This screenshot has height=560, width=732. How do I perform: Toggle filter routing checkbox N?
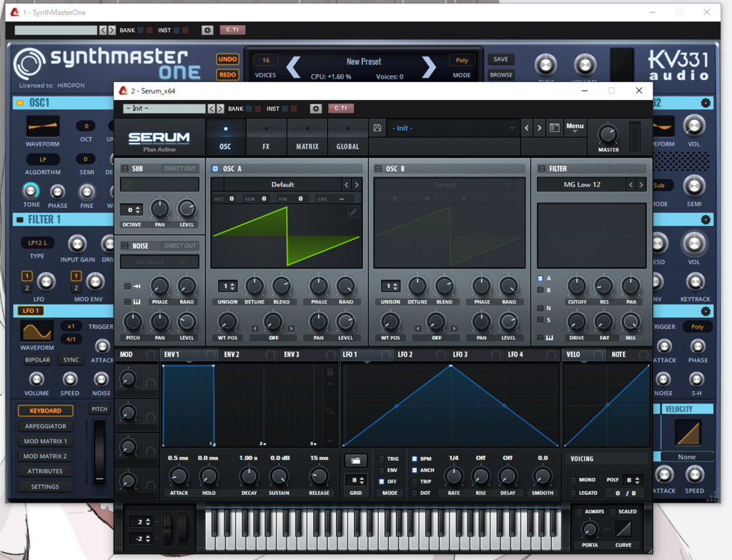tap(540, 308)
